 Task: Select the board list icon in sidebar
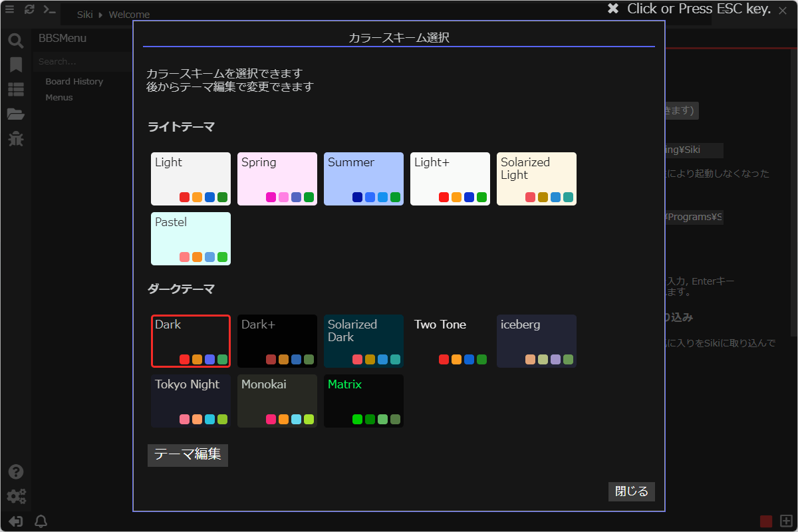[x=15, y=88]
